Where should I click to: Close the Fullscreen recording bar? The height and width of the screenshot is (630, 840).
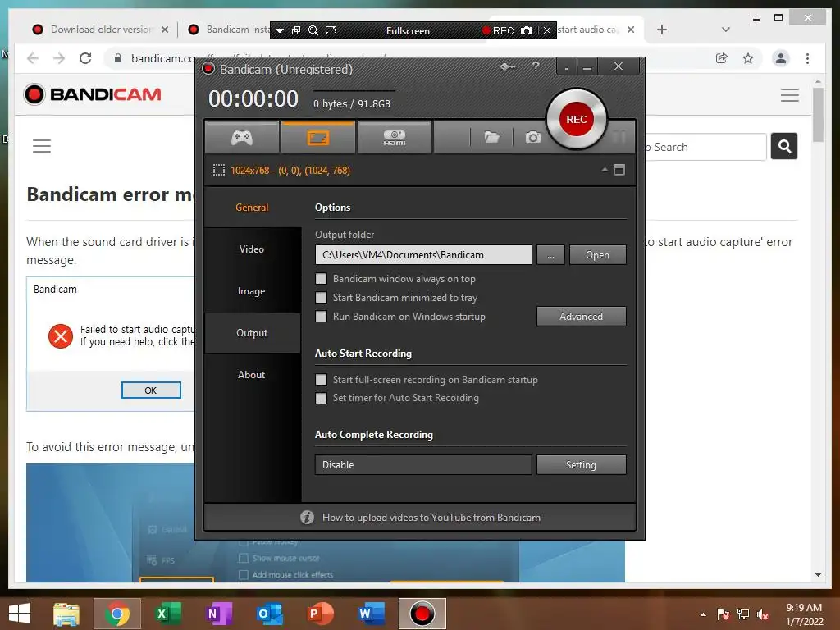[x=547, y=30]
